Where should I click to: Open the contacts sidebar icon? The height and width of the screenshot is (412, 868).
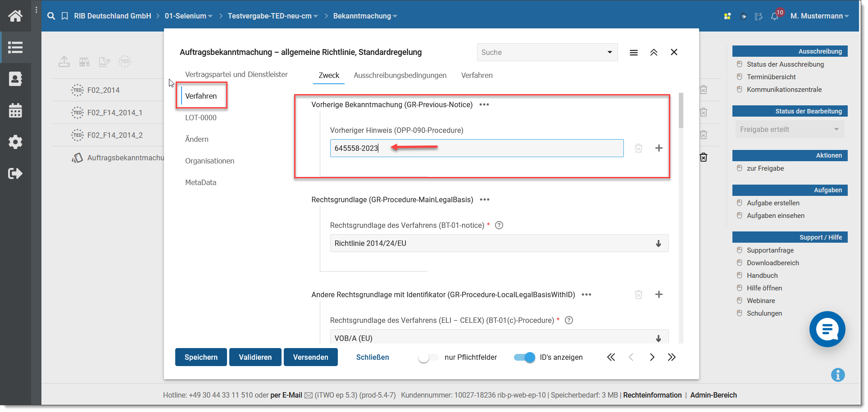tap(15, 79)
